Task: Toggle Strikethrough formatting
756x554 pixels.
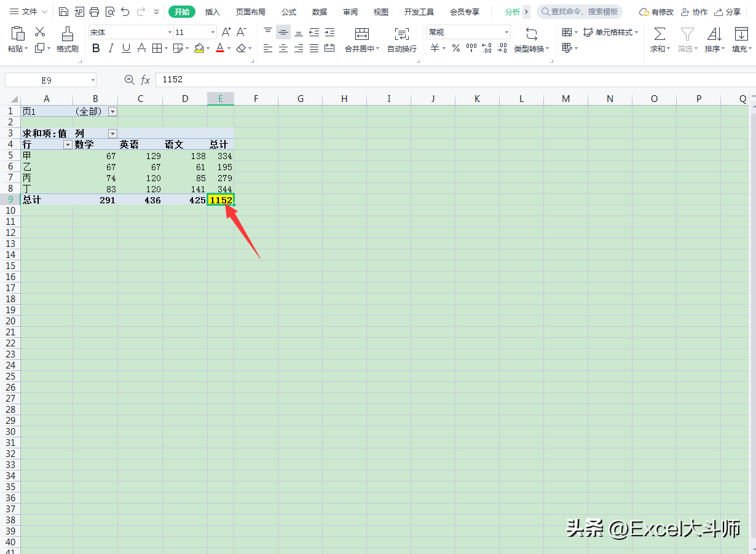Action: click(141, 48)
